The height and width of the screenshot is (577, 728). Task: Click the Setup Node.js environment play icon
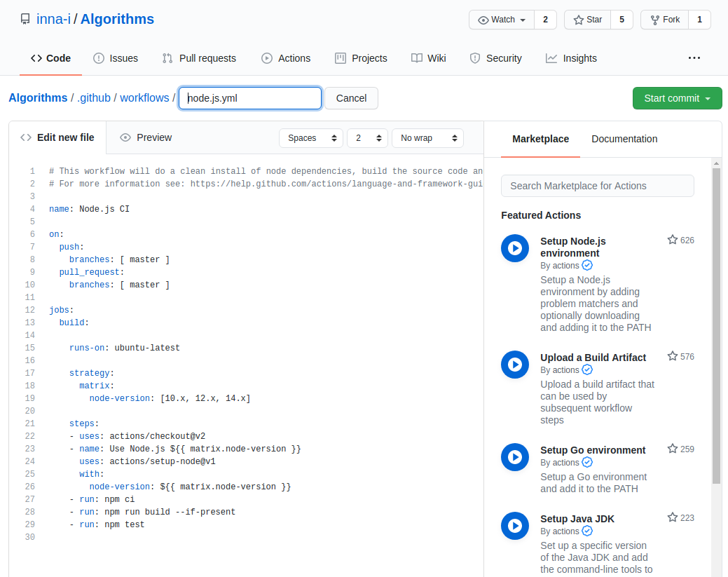[x=515, y=248]
